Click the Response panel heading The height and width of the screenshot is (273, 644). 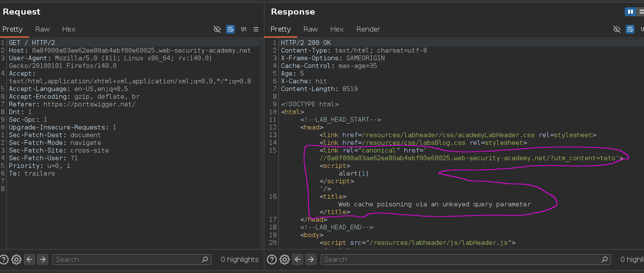tap(293, 12)
